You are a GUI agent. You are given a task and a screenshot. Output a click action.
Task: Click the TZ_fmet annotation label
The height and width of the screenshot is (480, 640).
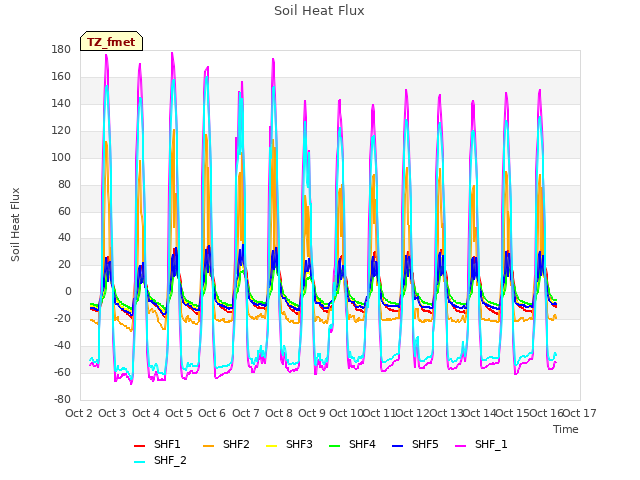111,42
